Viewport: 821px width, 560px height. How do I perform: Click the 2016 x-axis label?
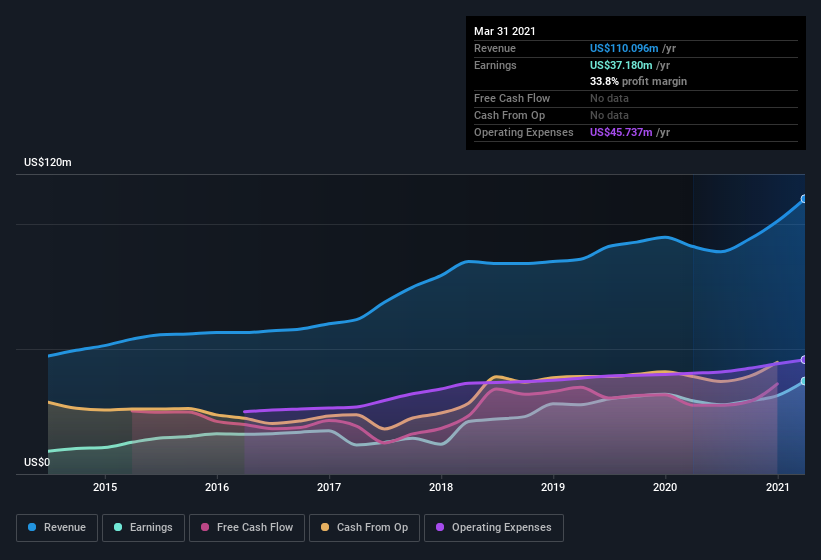click(217, 487)
